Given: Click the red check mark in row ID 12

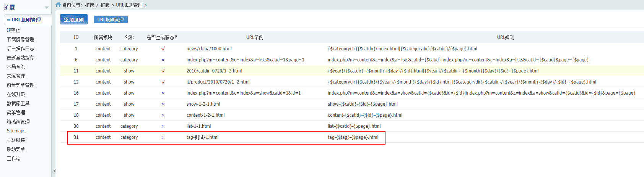Looking at the screenshot, I should pos(163,82).
